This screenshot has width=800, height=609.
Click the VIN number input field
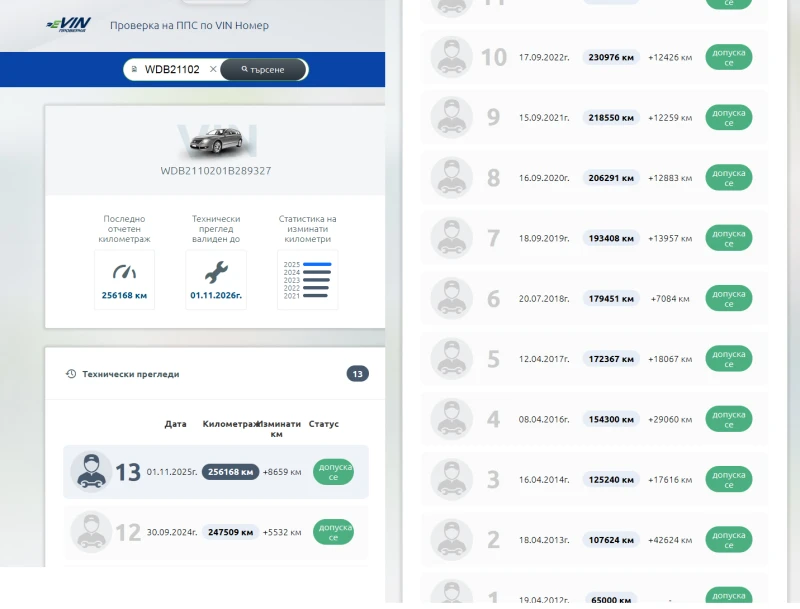click(172, 69)
